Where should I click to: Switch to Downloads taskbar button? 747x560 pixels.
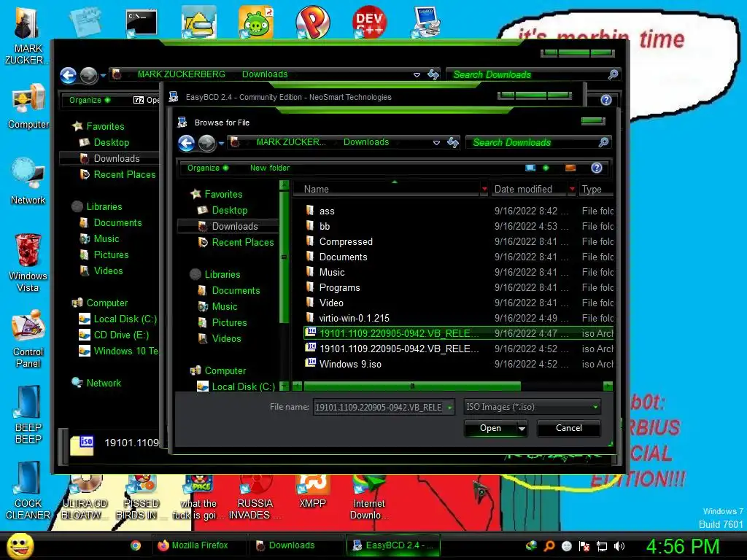[297, 545]
